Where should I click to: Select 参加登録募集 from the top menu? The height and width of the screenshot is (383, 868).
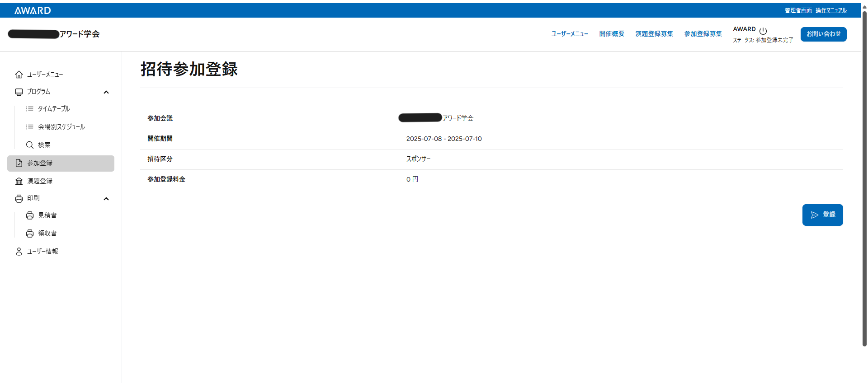[x=703, y=34]
